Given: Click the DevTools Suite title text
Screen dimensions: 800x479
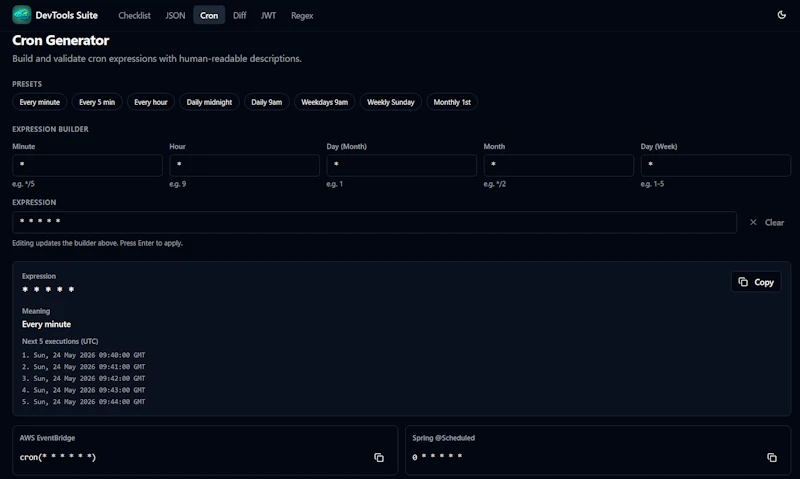Looking at the screenshot, I should click(66, 15).
